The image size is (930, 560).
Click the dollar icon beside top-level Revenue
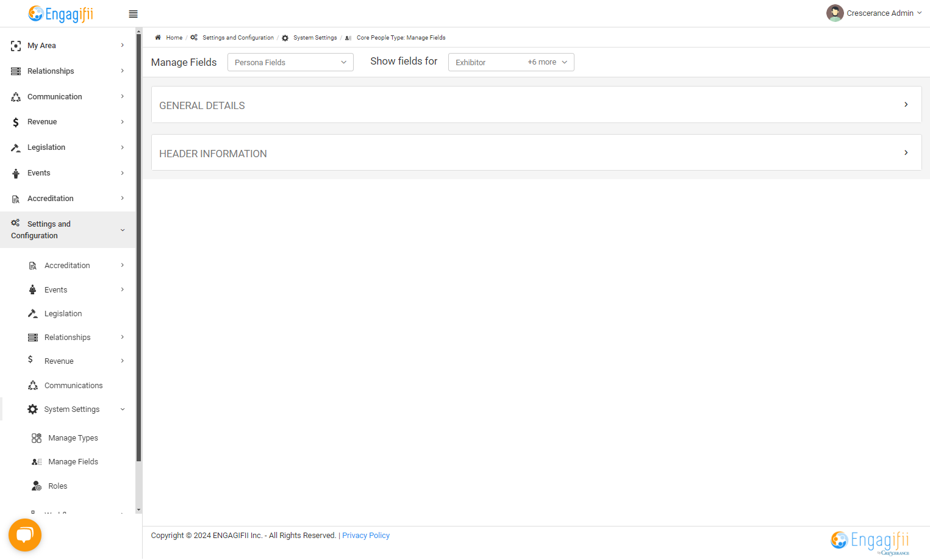(16, 122)
